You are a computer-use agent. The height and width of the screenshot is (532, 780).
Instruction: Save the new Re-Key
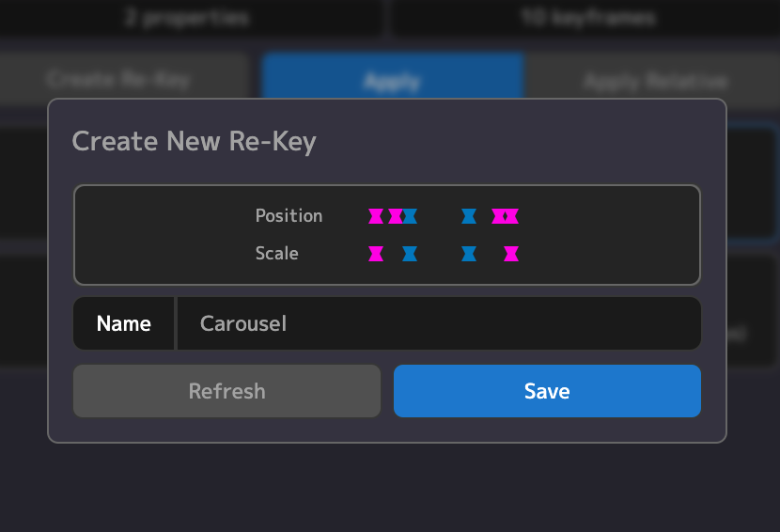[x=547, y=391]
